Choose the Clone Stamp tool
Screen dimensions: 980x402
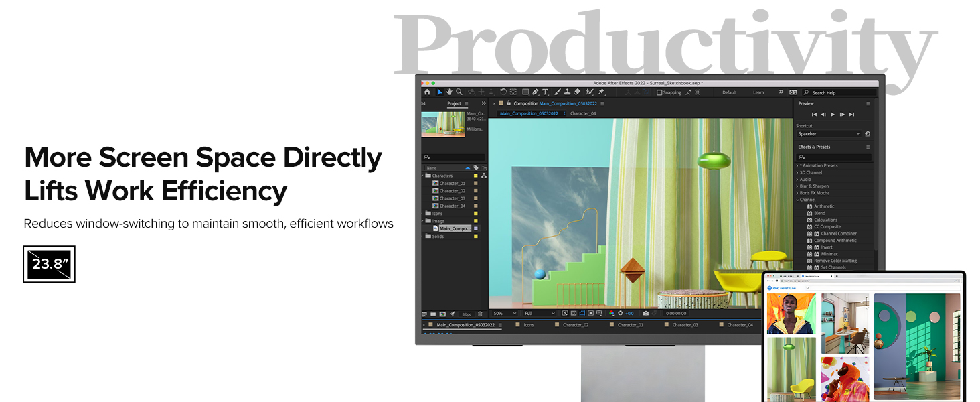tap(567, 92)
